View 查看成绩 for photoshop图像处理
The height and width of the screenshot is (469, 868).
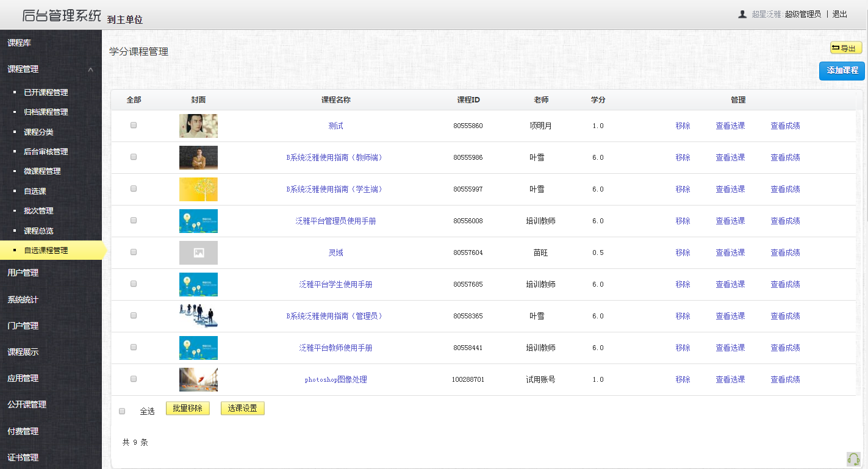[x=784, y=379]
